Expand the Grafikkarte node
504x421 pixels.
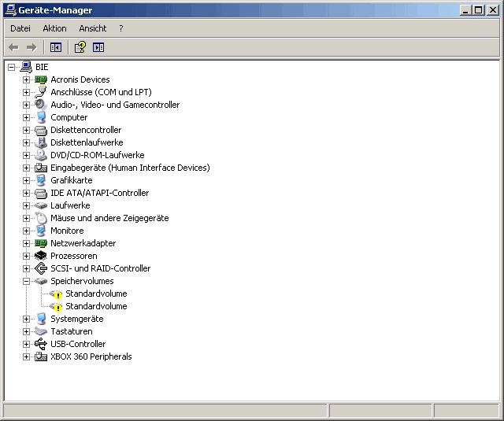tap(26, 180)
